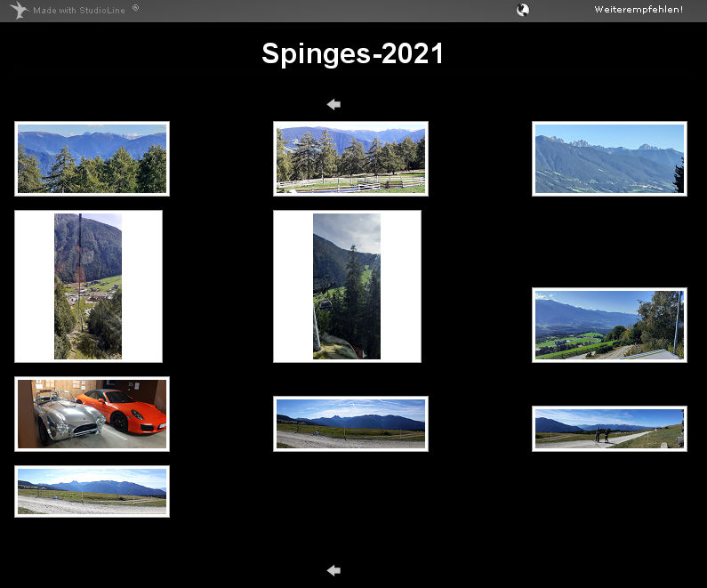Image resolution: width=707 pixels, height=588 pixels.
Task: Click the 'Spinges-2021' gallery title
Action: tap(353, 53)
